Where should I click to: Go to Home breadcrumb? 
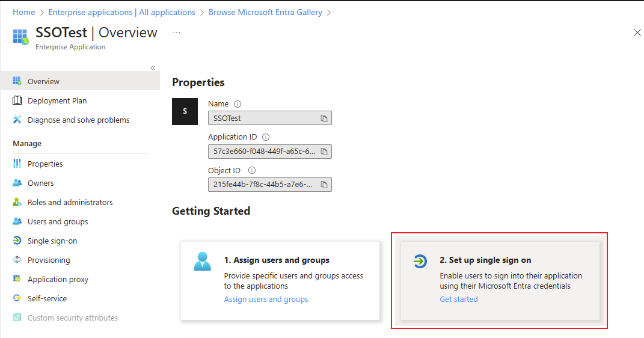tap(24, 12)
